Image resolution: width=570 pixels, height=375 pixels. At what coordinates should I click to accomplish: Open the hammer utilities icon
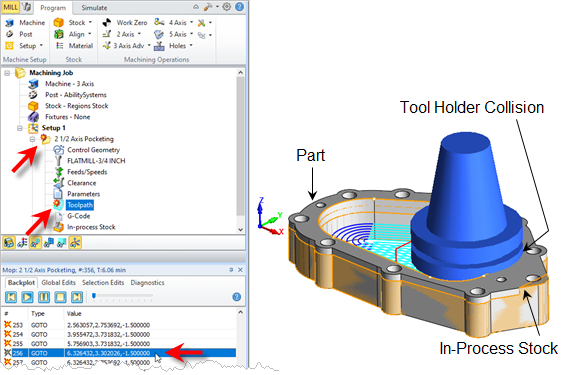point(208,7)
